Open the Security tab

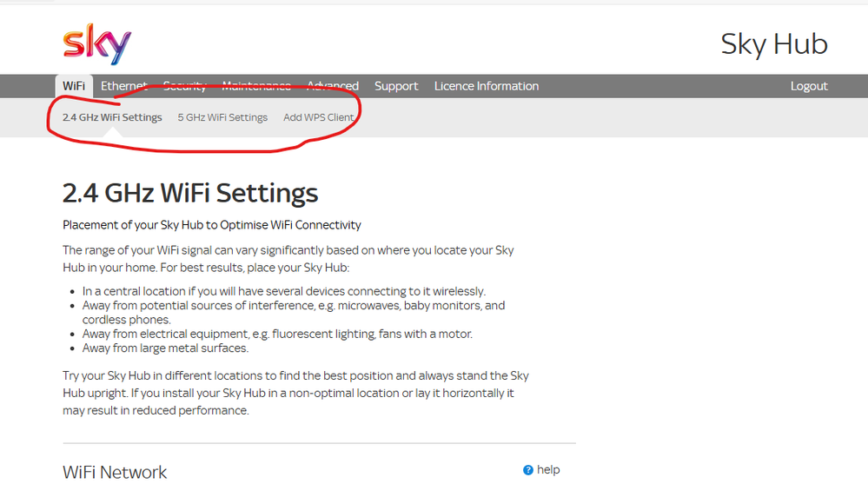pos(185,86)
